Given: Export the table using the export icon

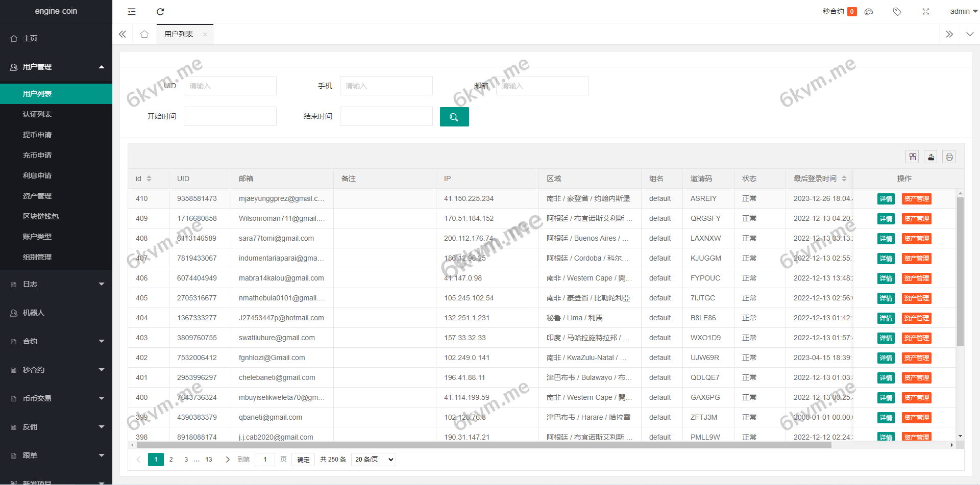Looking at the screenshot, I should 930,157.
